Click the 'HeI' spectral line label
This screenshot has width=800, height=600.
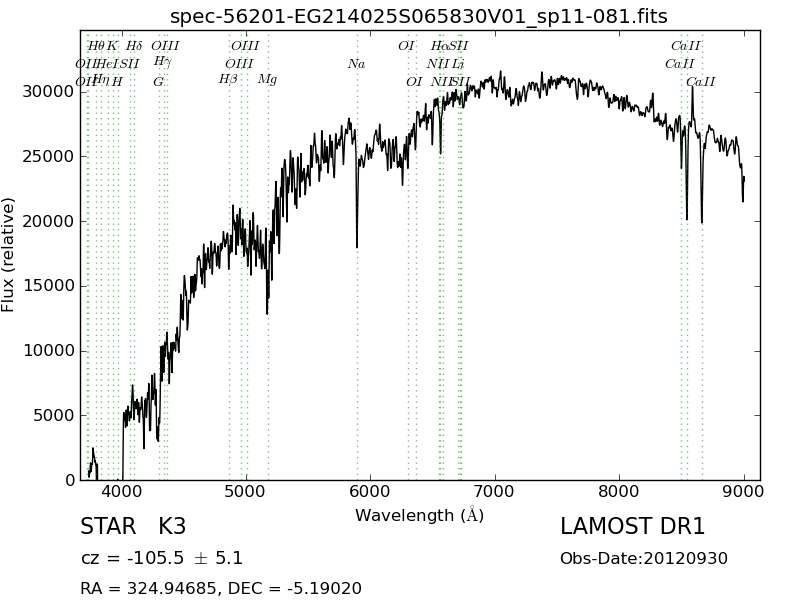coord(108,64)
